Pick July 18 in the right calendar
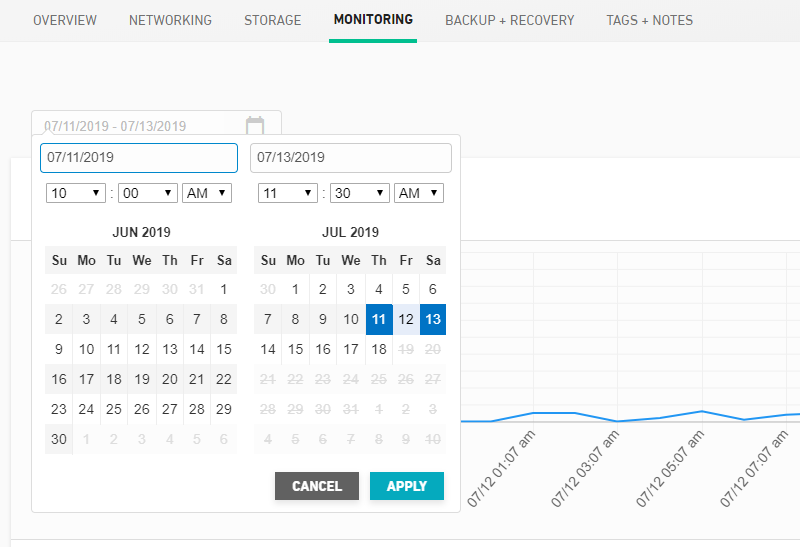Image resolution: width=800 pixels, height=547 pixels. [x=379, y=350]
